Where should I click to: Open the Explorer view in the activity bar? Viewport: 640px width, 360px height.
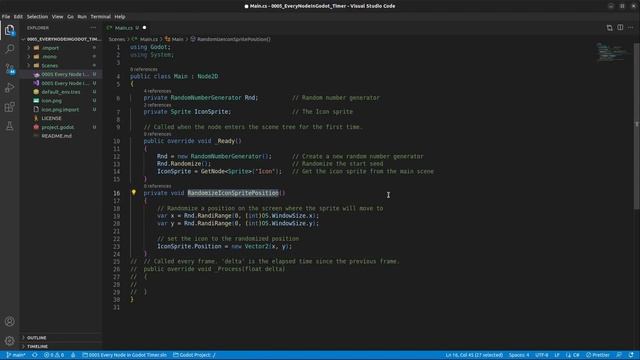9,30
